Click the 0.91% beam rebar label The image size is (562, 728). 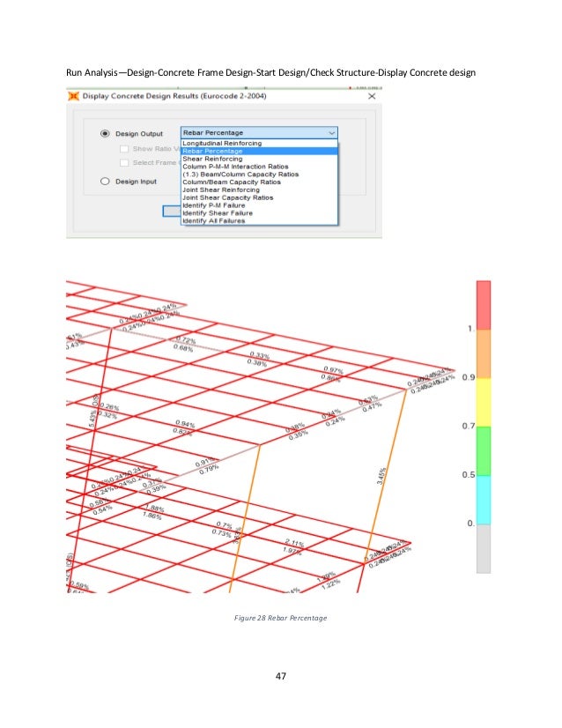coord(204,463)
